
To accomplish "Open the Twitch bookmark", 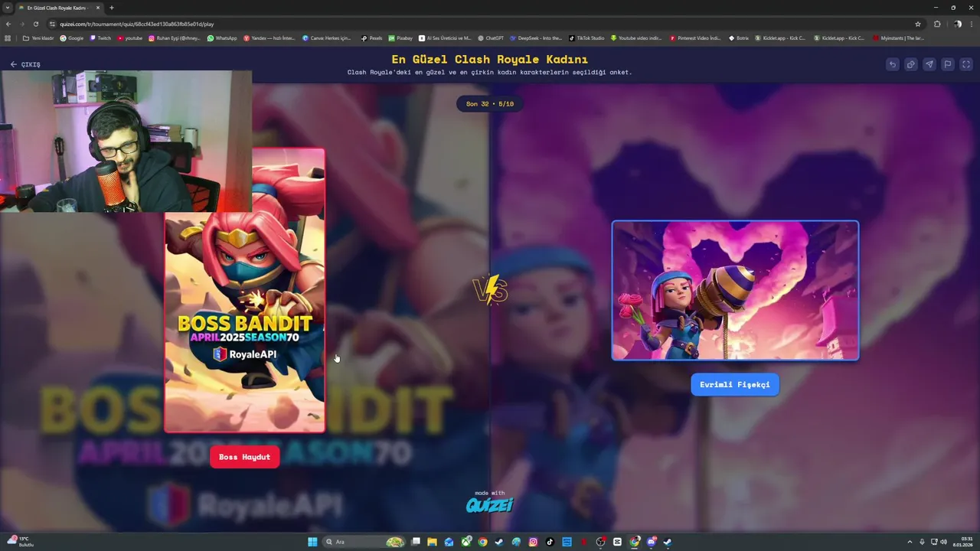I will click(x=100, y=37).
